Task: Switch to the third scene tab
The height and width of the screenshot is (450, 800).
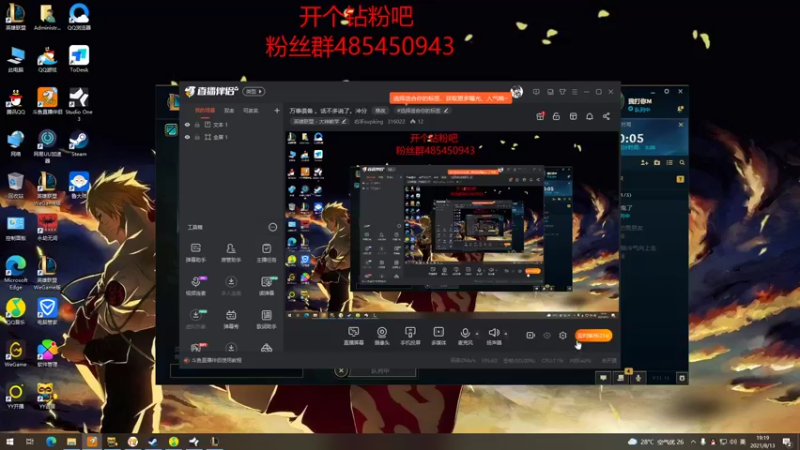Action: pos(251,110)
